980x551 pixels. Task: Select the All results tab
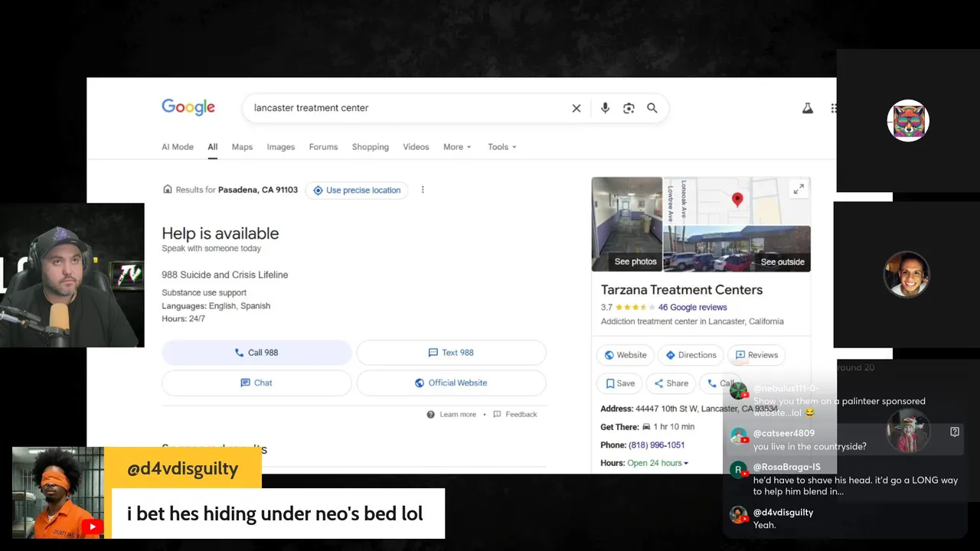212,147
